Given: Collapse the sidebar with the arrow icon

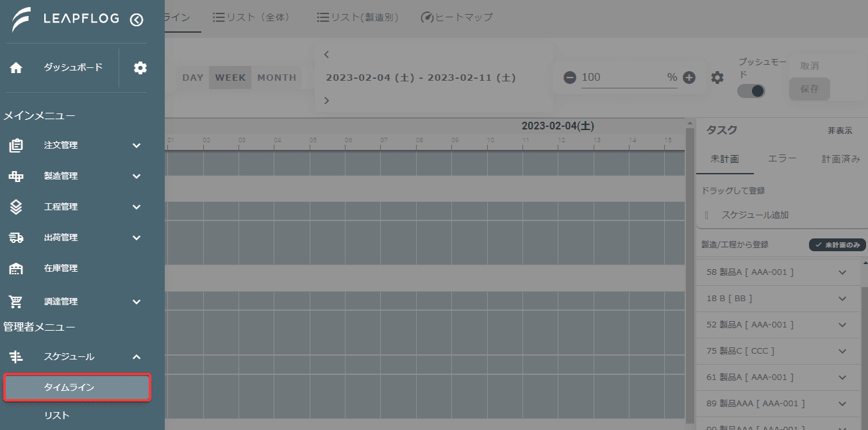Looking at the screenshot, I should (x=137, y=20).
